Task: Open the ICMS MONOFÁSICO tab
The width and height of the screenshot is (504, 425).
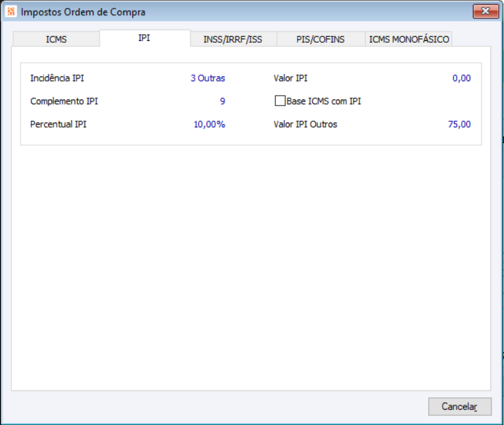Action: 408,39
